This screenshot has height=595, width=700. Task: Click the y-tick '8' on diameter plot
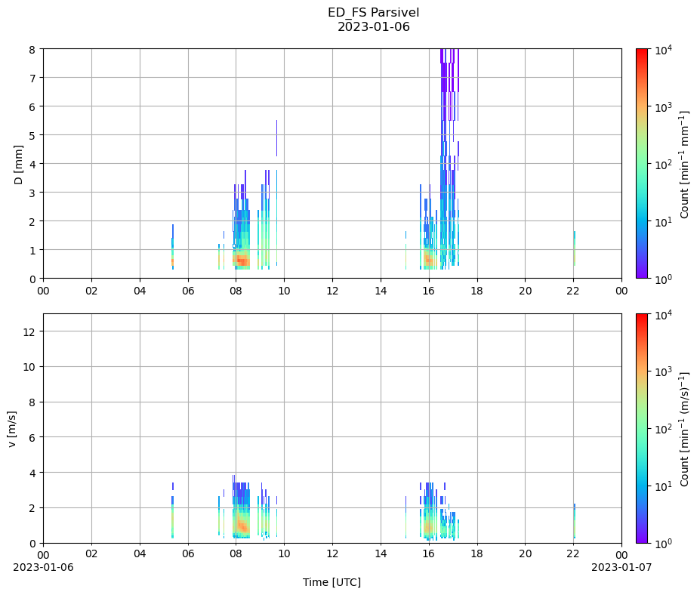click(32, 50)
